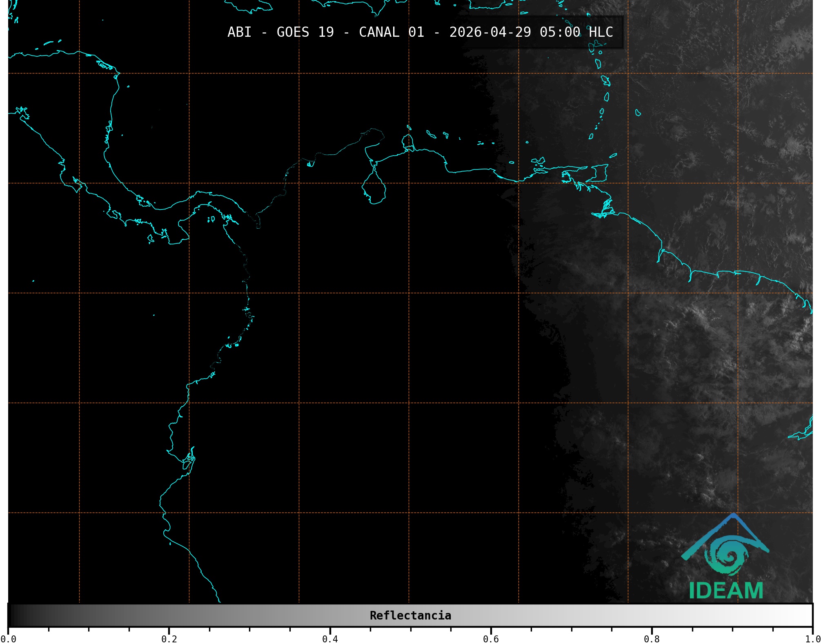Click the 0.0 tick label on colorbar
Image resolution: width=821 pixels, height=644 pixels.
[x=8, y=639]
